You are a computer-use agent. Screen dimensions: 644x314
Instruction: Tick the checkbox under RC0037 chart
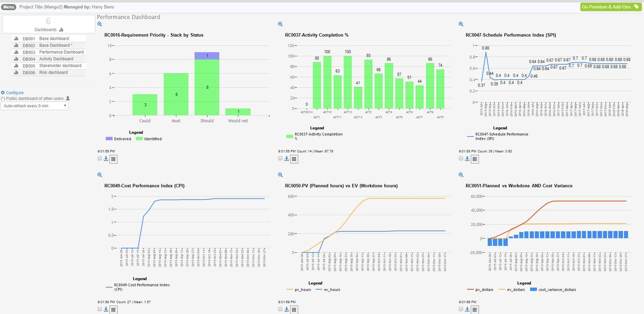pos(280,159)
